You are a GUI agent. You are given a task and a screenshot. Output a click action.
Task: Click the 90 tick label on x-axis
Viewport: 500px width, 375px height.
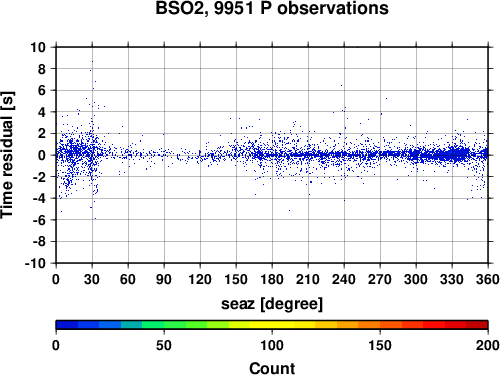point(164,279)
